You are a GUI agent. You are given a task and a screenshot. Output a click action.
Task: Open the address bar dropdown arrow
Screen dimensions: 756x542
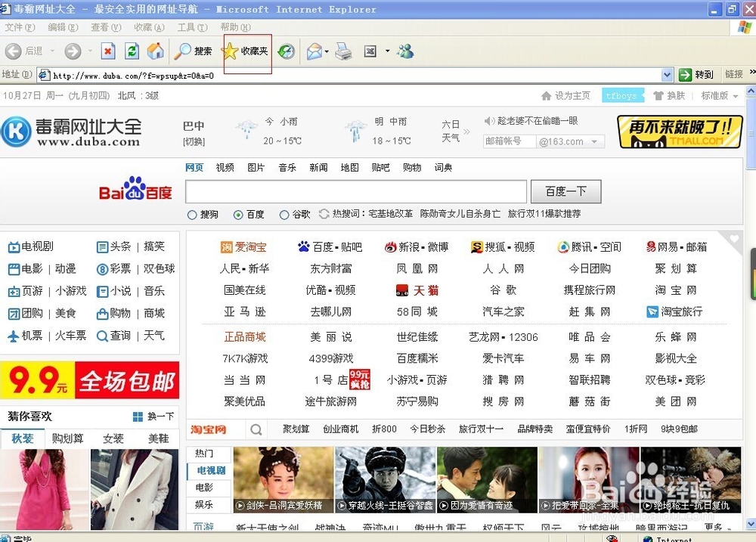668,75
